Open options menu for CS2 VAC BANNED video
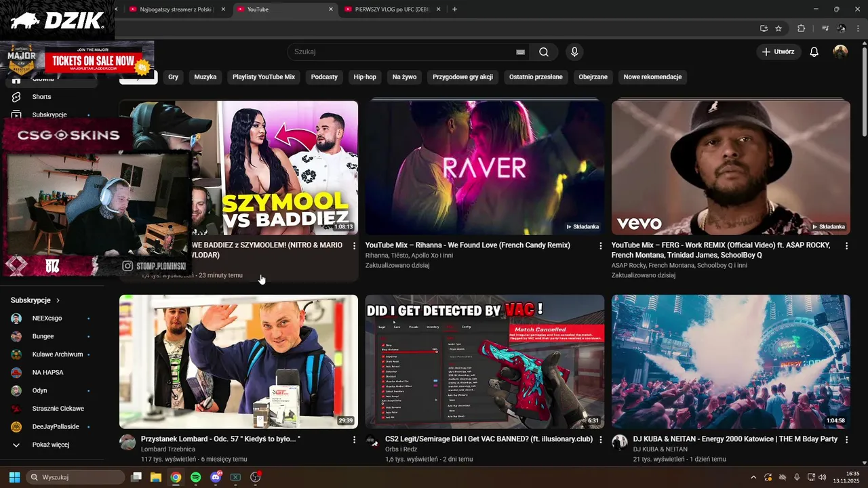Image resolution: width=868 pixels, height=488 pixels. [x=600, y=440]
